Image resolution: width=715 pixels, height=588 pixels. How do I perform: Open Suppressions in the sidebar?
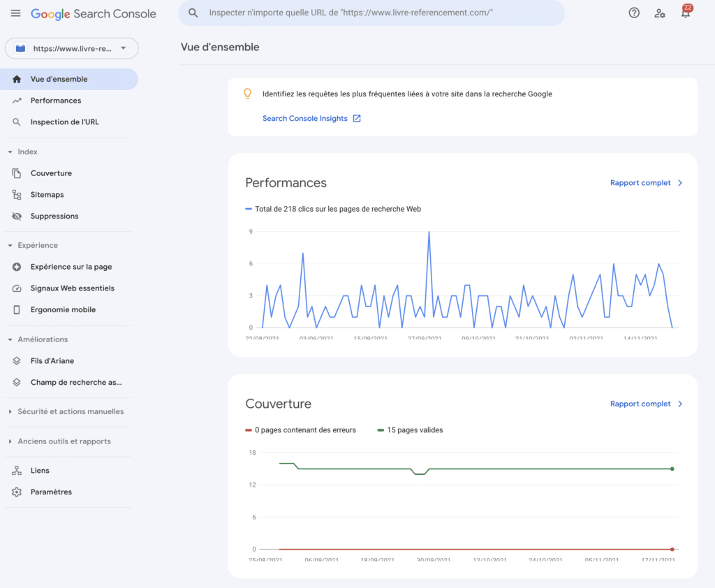[69, 216]
